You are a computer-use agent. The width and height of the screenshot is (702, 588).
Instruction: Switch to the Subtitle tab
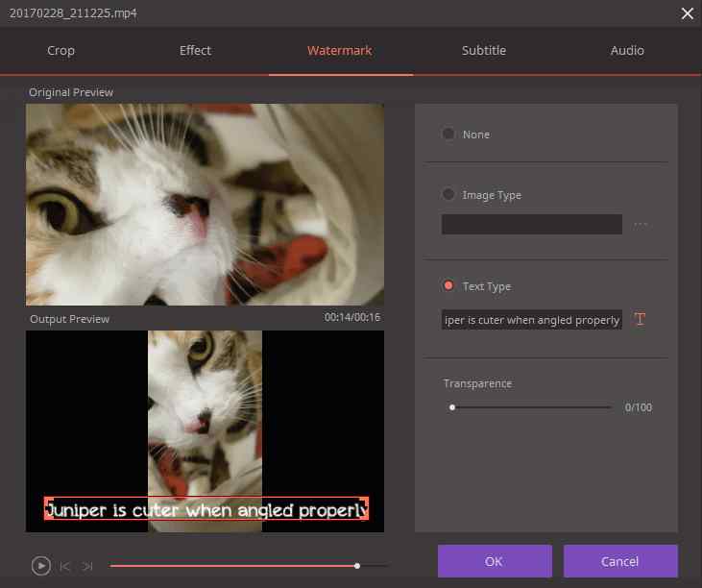[484, 51]
